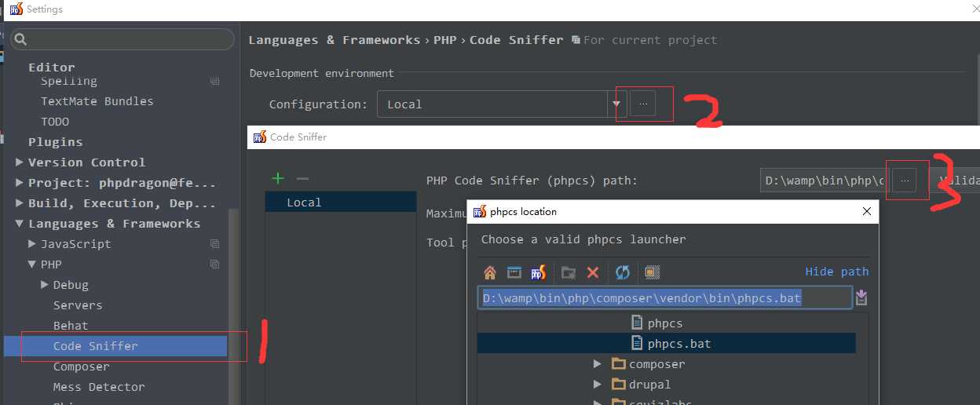Expand the composer folder in file chooser
Viewport: 980px width, 405px height.
[x=598, y=363]
